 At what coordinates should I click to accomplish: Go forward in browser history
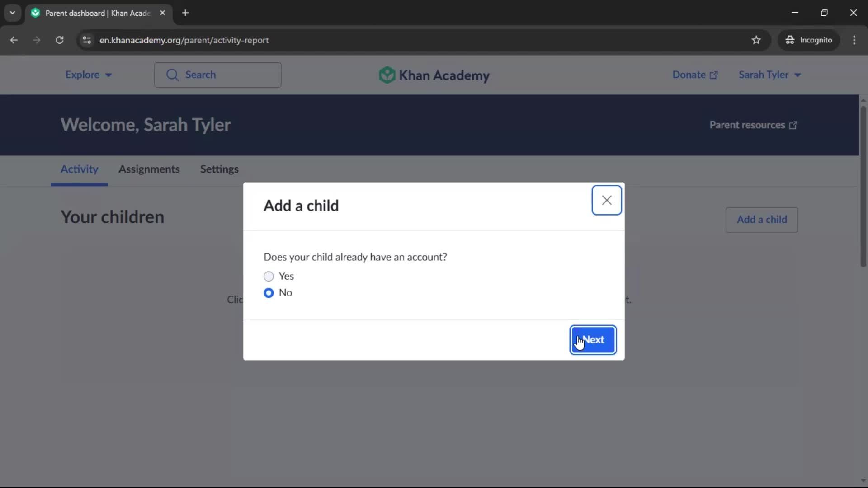[37, 40]
